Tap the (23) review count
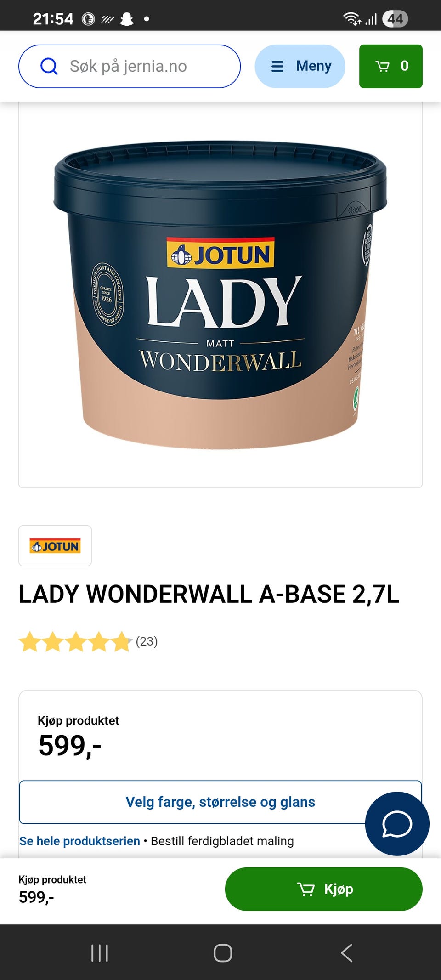Viewport: 441px width, 980px height. [x=147, y=641]
